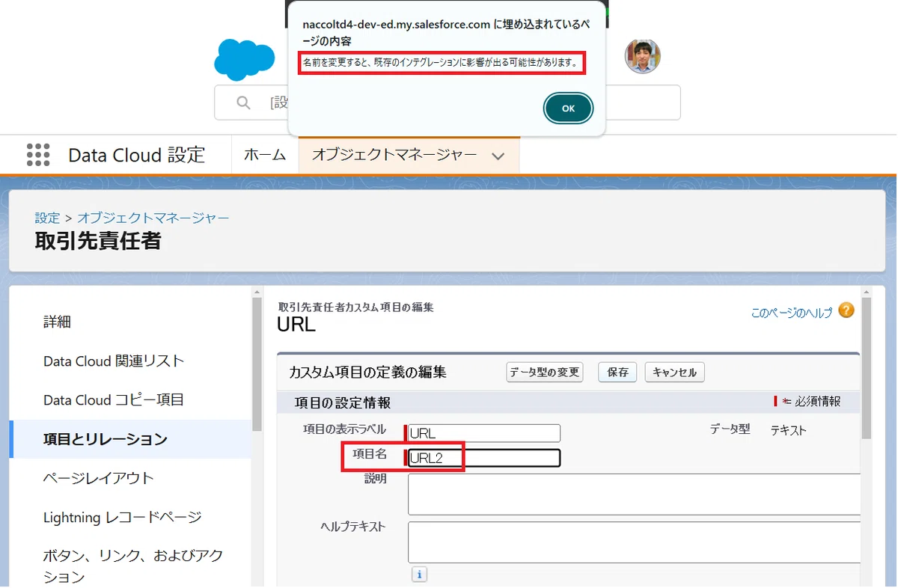Click the alert warning message text
898x588 pixels.
441,64
